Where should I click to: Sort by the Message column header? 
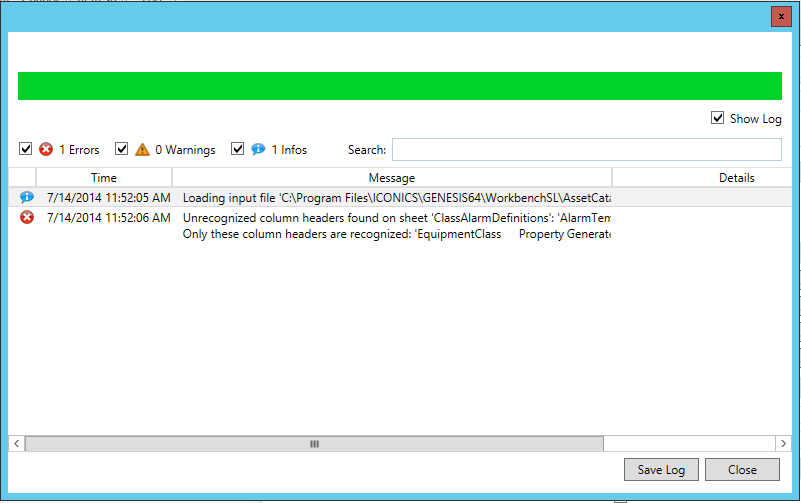(391, 178)
